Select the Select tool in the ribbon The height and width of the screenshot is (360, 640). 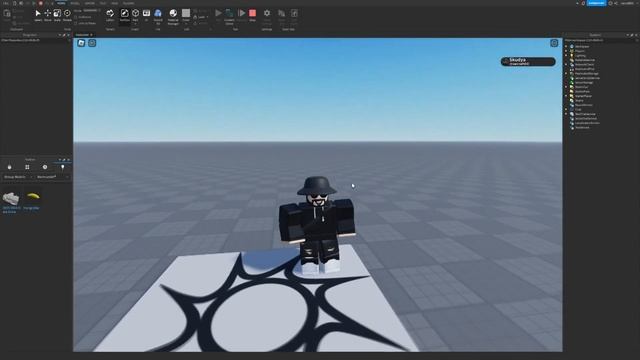click(x=38, y=15)
